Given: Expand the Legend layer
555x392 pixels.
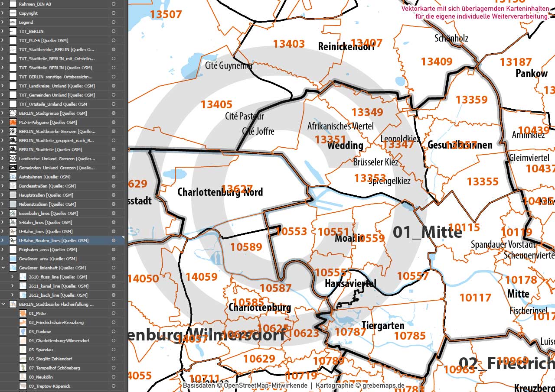Looking at the screenshot, I should click(3, 23).
